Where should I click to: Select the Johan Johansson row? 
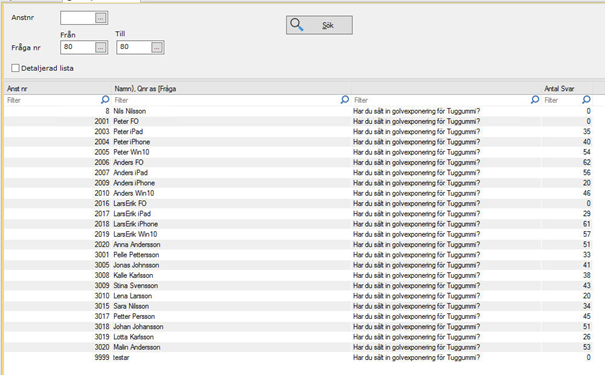pos(298,327)
